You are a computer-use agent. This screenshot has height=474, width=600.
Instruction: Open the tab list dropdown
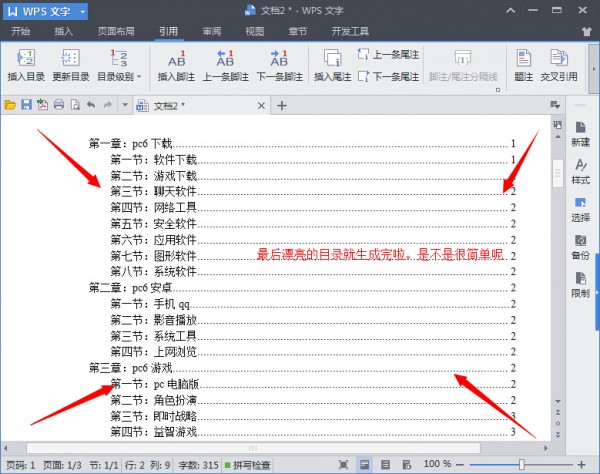click(x=555, y=104)
